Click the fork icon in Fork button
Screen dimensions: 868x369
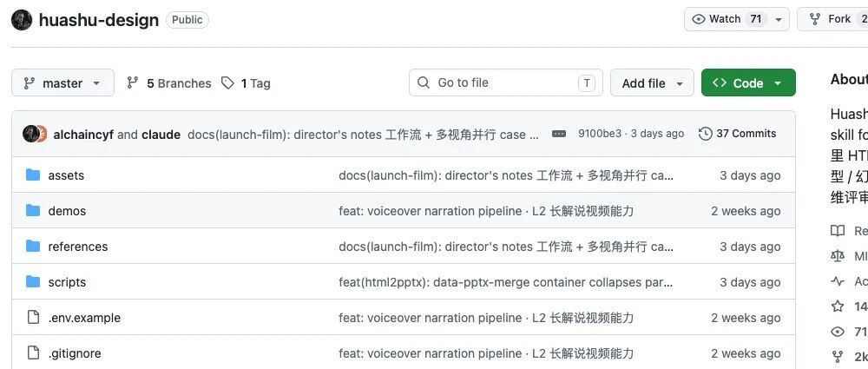click(815, 19)
